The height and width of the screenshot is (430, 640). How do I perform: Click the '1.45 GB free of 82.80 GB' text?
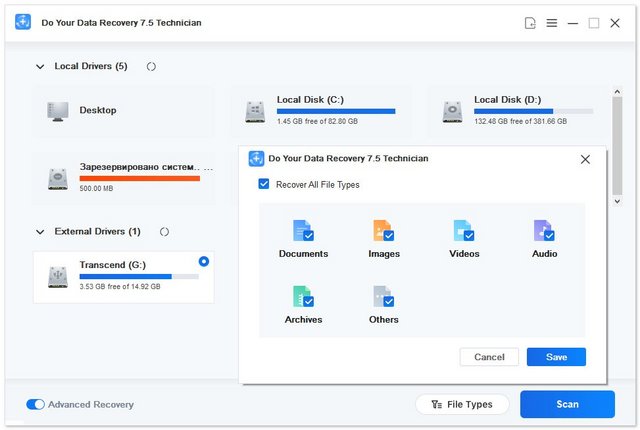317,121
